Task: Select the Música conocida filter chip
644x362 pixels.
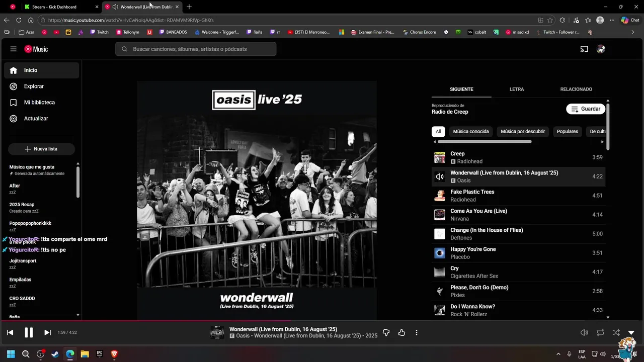Action: coord(471,132)
